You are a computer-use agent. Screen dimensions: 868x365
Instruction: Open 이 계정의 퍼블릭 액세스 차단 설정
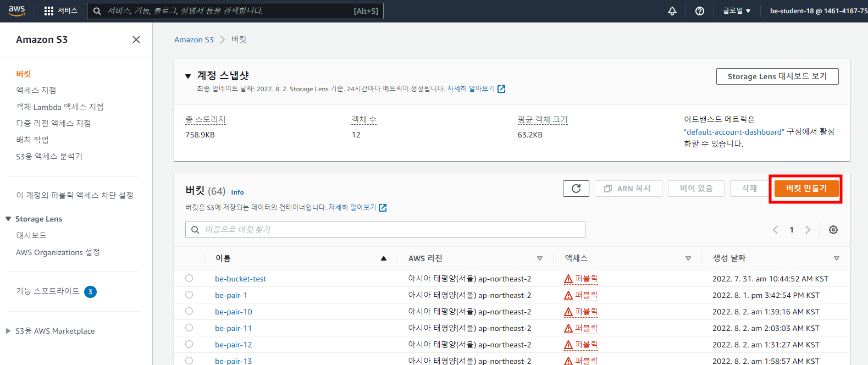[75, 195]
